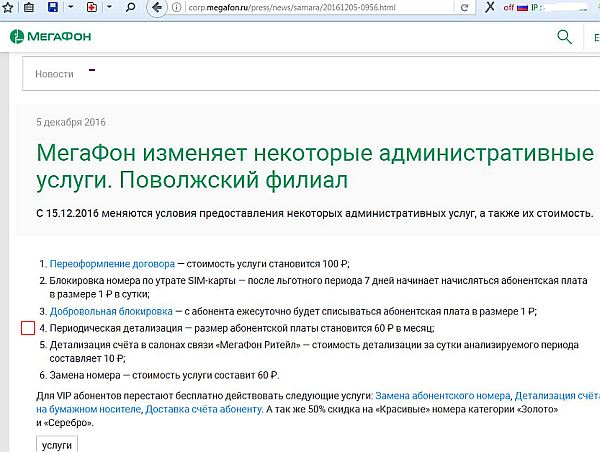The image size is (600, 452).
Task: Click the site info icon in address bar
Action: coord(178,7)
